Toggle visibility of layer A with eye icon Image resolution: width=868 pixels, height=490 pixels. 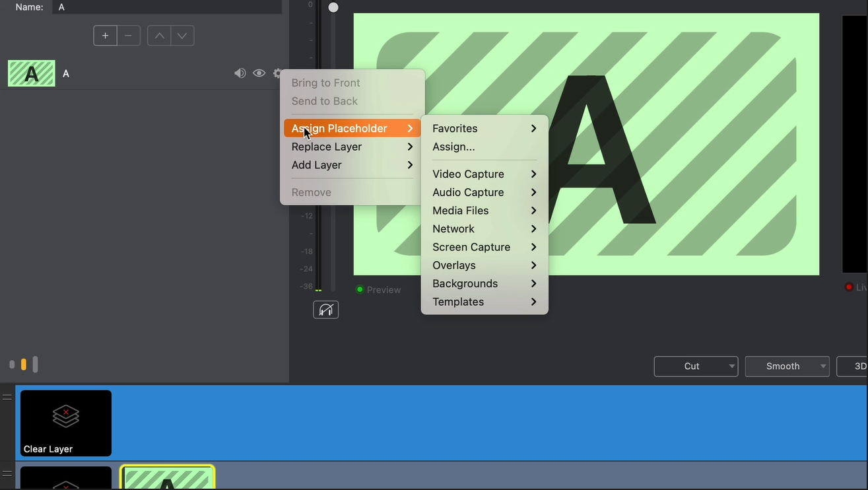(259, 73)
